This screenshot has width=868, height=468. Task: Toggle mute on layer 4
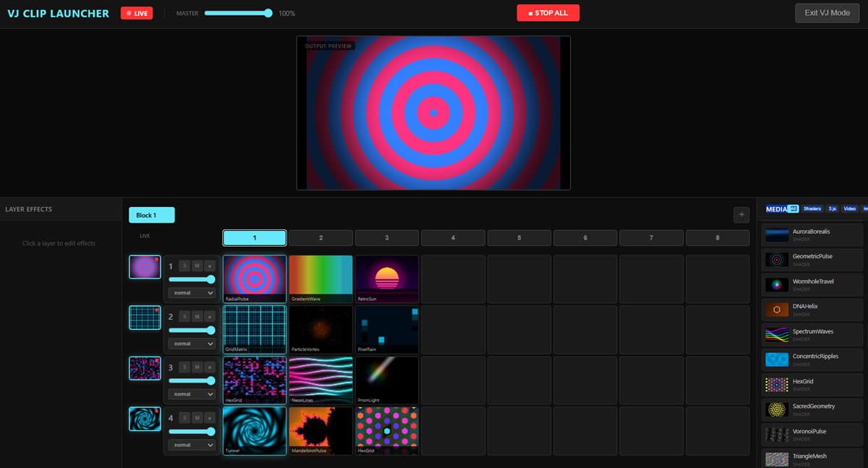click(x=195, y=418)
